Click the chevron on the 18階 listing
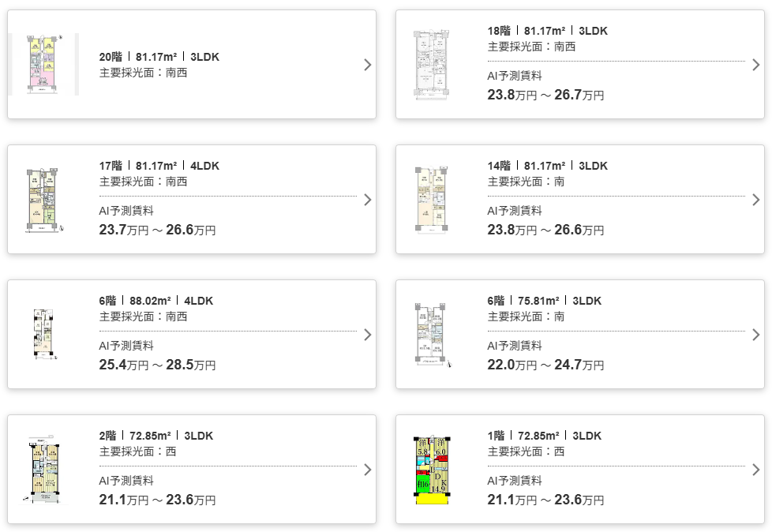Screen dimensions: 772x532 pyautogui.click(x=755, y=65)
